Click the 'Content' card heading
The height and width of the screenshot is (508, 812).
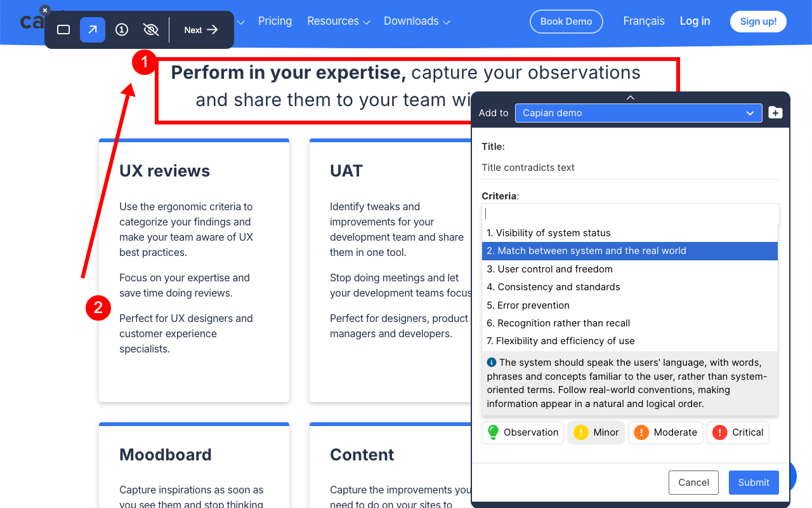point(362,455)
